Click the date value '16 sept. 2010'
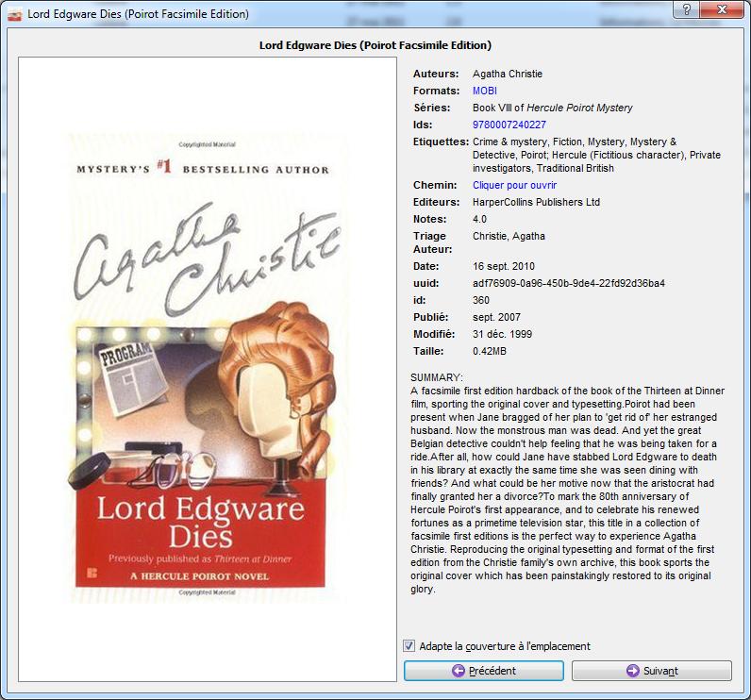Image resolution: width=751 pixels, height=700 pixels. (x=504, y=266)
